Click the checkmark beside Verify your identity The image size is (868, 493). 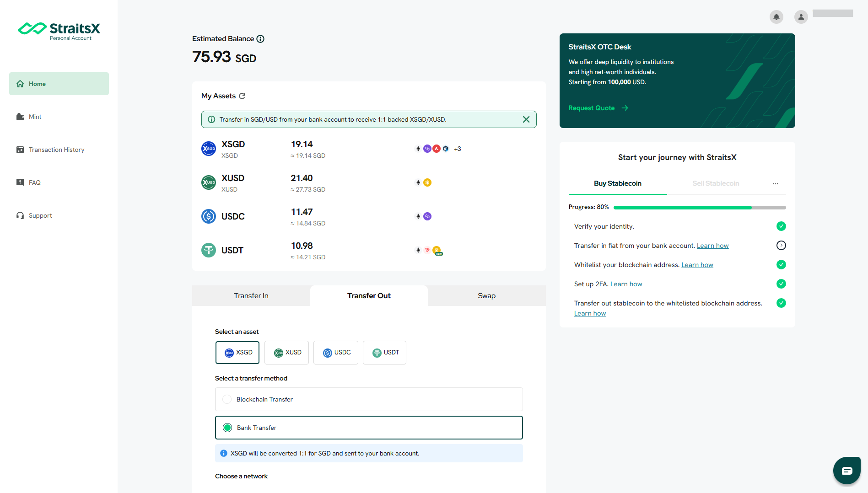782,226
